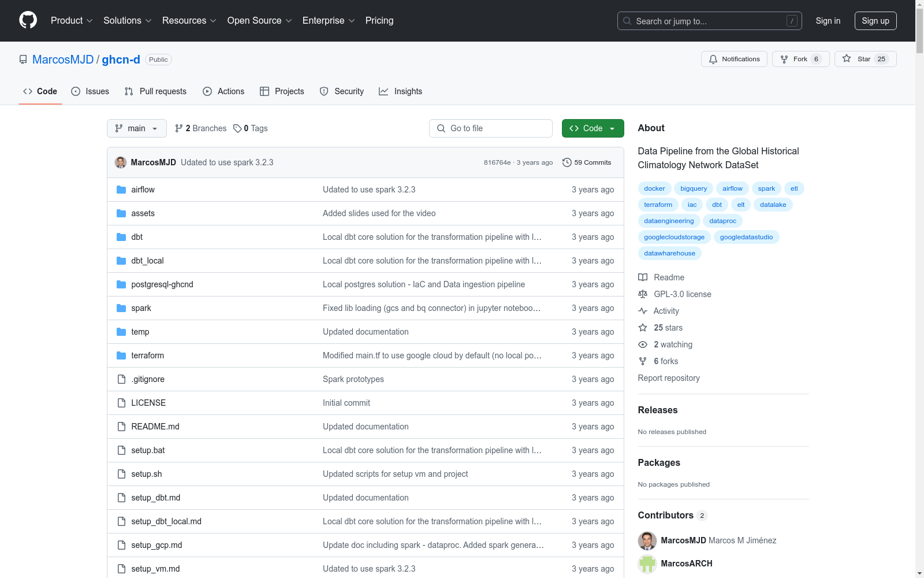The image size is (924, 578).
Task: Click Report repository link
Action: [x=669, y=378]
